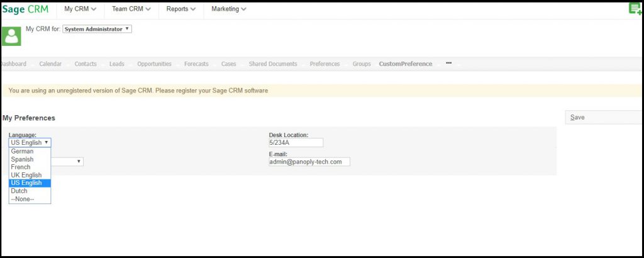Open the Shared Documents tab
Viewport: 644px width, 258px height.
[273, 64]
